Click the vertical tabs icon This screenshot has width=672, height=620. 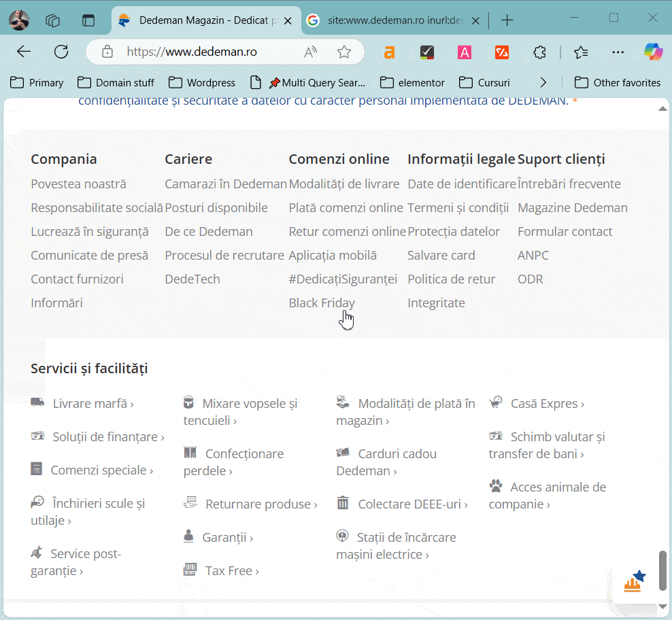click(88, 20)
